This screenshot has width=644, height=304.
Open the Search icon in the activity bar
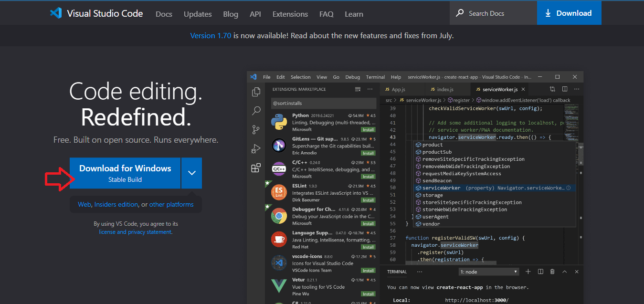coord(256,111)
